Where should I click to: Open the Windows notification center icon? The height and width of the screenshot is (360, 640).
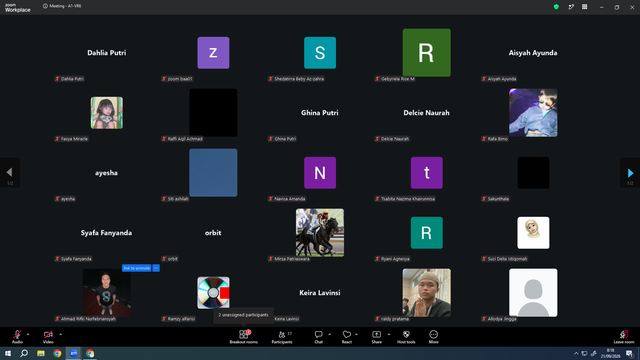629,353
